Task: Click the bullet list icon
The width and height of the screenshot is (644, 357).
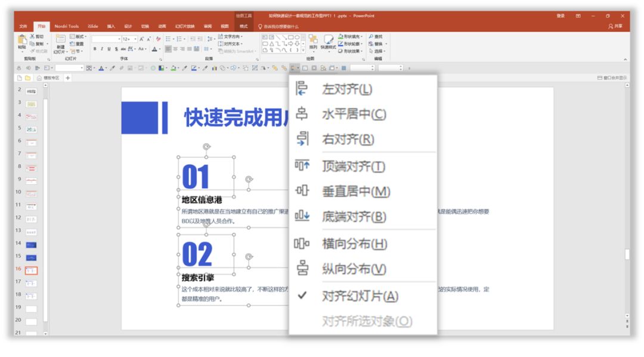Action: (169, 39)
